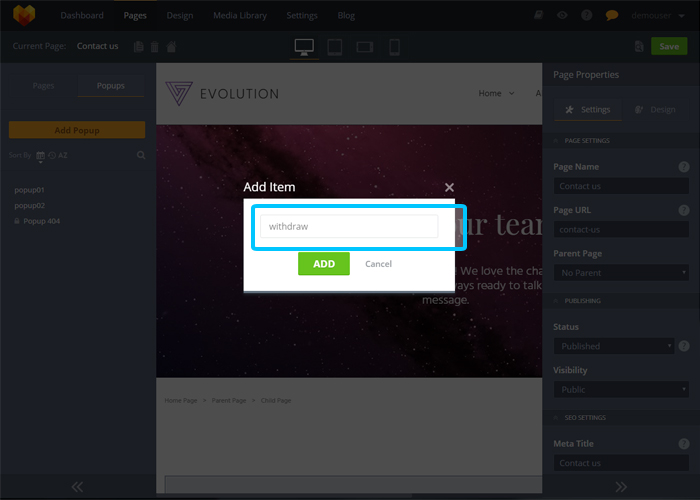Open the Blog menu
The height and width of the screenshot is (500, 700).
346,16
